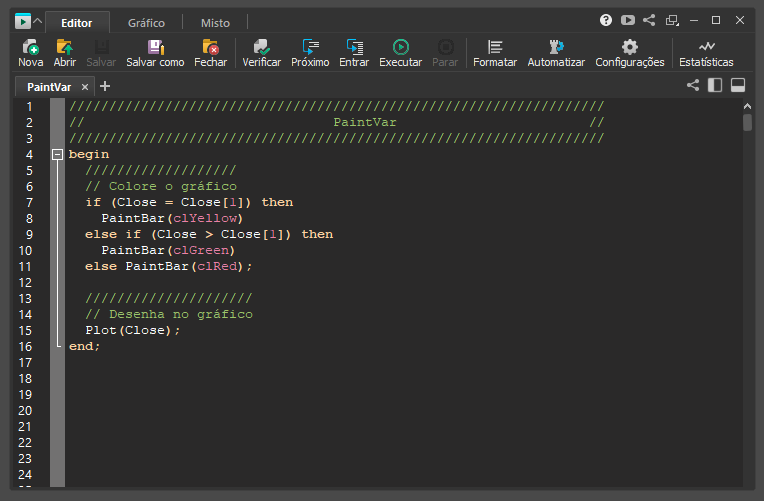Viewport: 764px width, 501px height.
Task: Click the vertical scrollbar thumb
Action: pyautogui.click(x=747, y=122)
